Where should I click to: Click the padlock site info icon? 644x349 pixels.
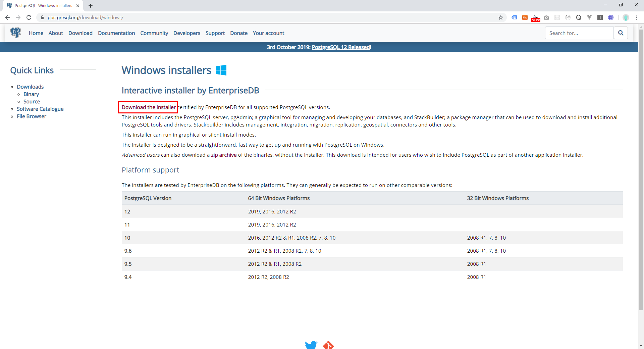(x=42, y=17)
